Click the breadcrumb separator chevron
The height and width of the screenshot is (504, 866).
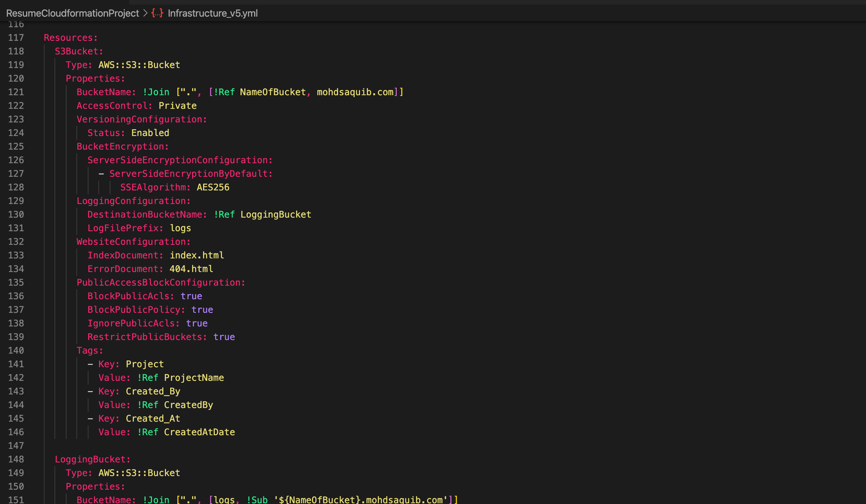(x=145, y=13)
